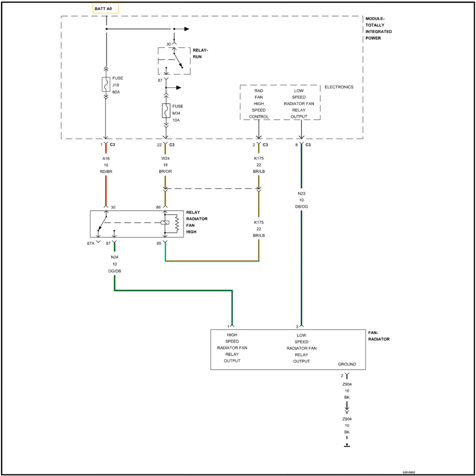Select the FUSE J19 60A symbol

coord(106,85)
